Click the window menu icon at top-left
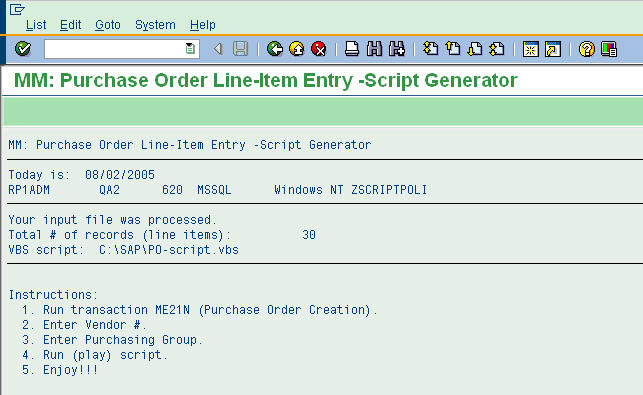 coord(17,9)
